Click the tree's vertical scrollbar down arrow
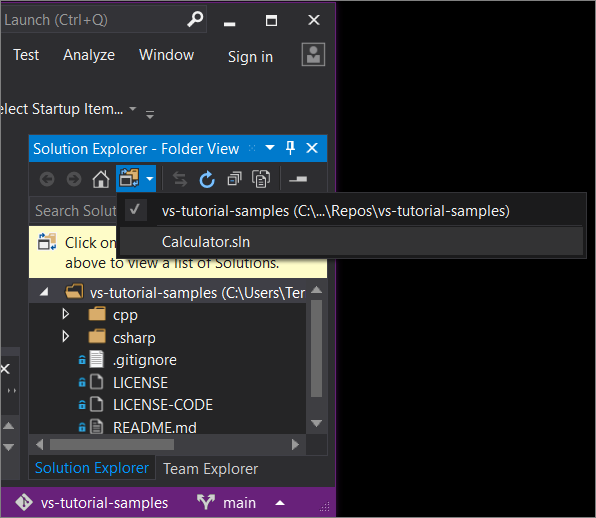This screenshot has width=596, height=518. pyautogui.click(x=317, y=423)
